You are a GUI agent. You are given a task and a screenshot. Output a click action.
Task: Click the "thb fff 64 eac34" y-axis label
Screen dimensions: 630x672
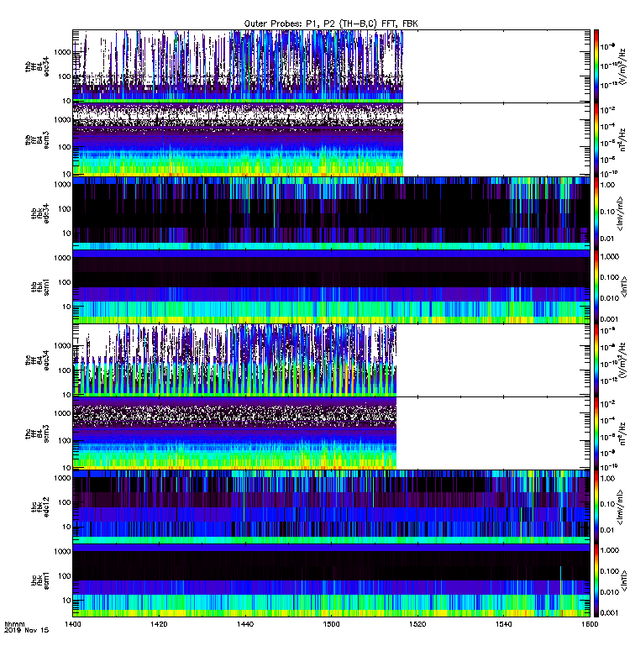point(37,66)
